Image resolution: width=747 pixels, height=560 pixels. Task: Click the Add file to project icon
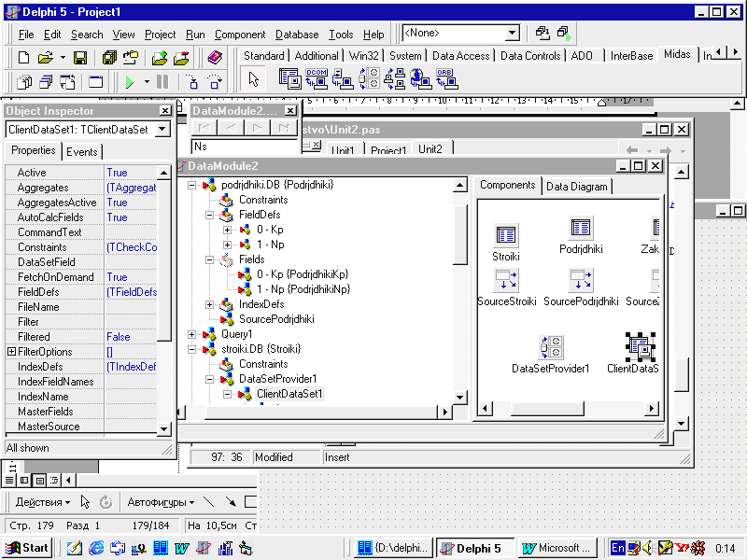[160, 58]
